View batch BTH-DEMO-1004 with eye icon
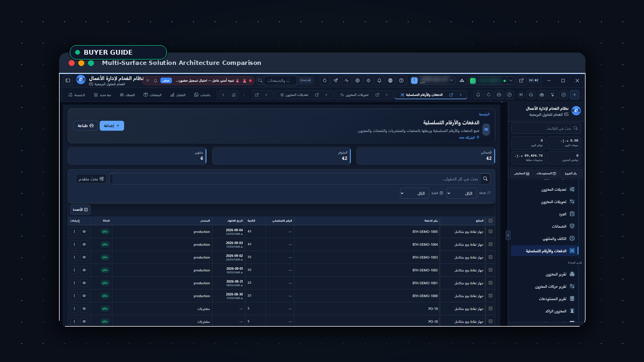 click(84, 245)
